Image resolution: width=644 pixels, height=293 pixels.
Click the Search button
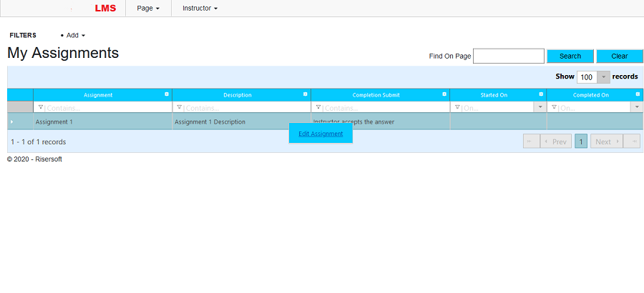[570, 56]
